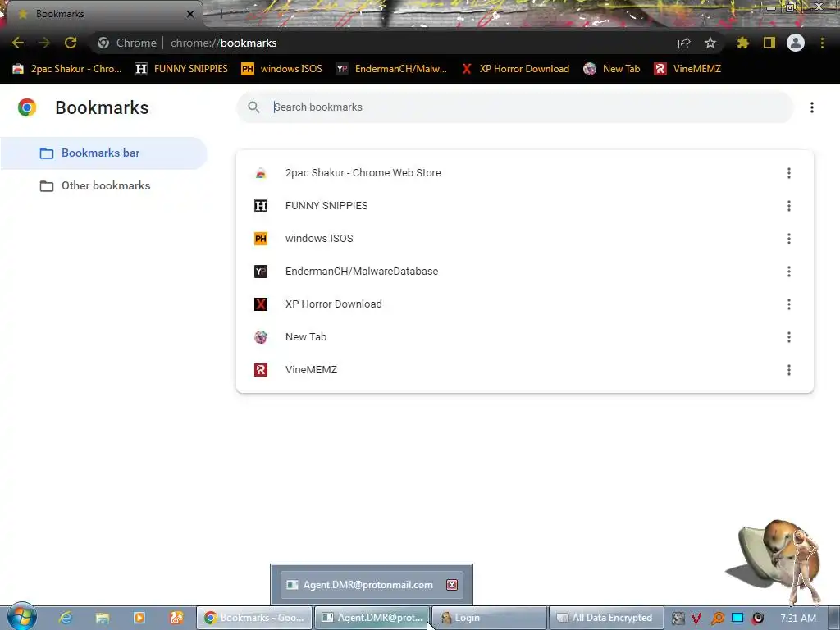Open Windows Explorer folder icon on the taskbar
The image size is (840, 630).
click(x=103, y=618)
